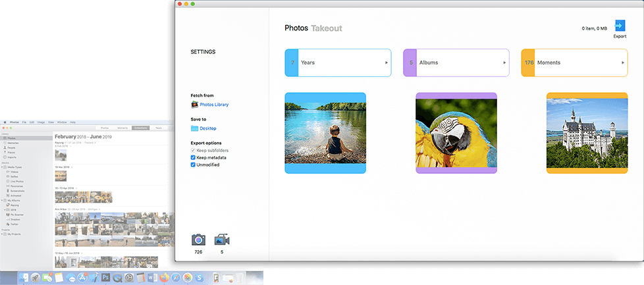Open Finder from the Dock
The image size is (644, 285).
point(24,278)
